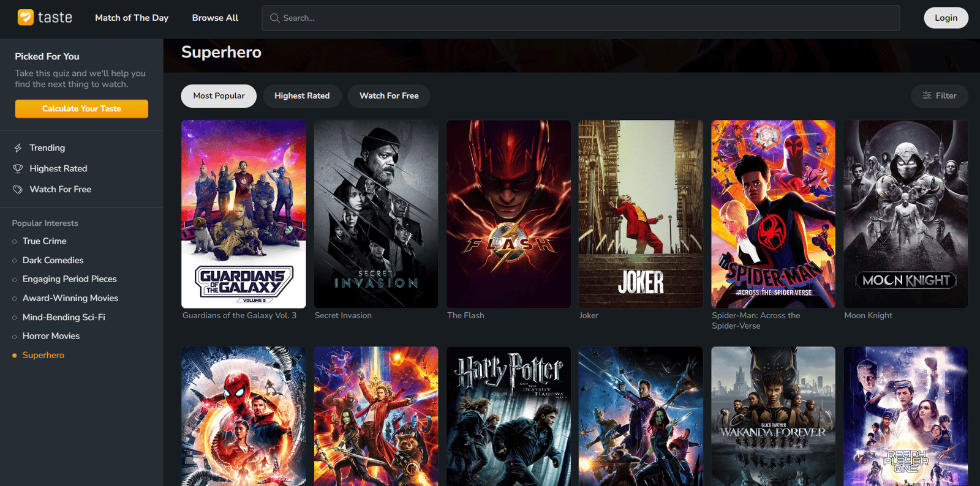Select the True Crime interest
Viewport: 980px width, 486px height.
[44, 241]
